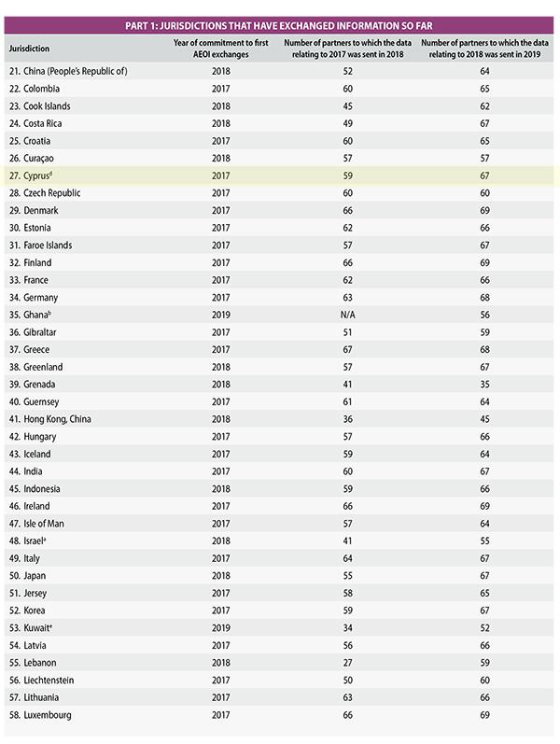
Task: Click the value 27 in the Lebanon row
Action: [349, 663]
